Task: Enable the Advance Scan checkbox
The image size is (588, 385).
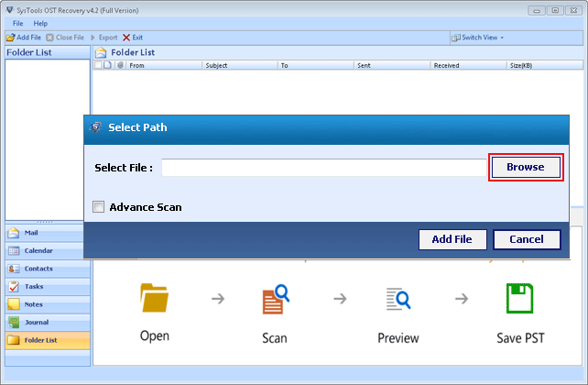Action: point(99,207)
